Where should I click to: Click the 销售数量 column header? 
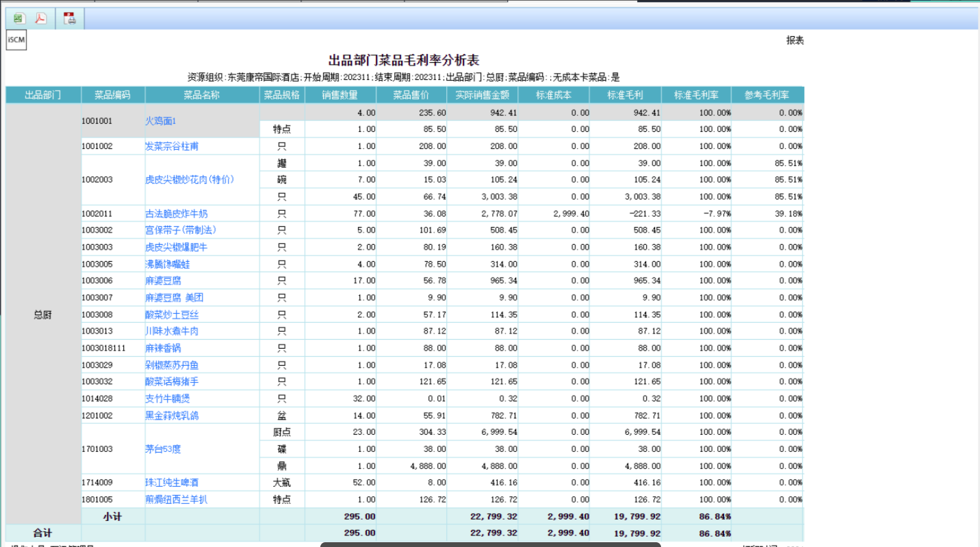339,95
